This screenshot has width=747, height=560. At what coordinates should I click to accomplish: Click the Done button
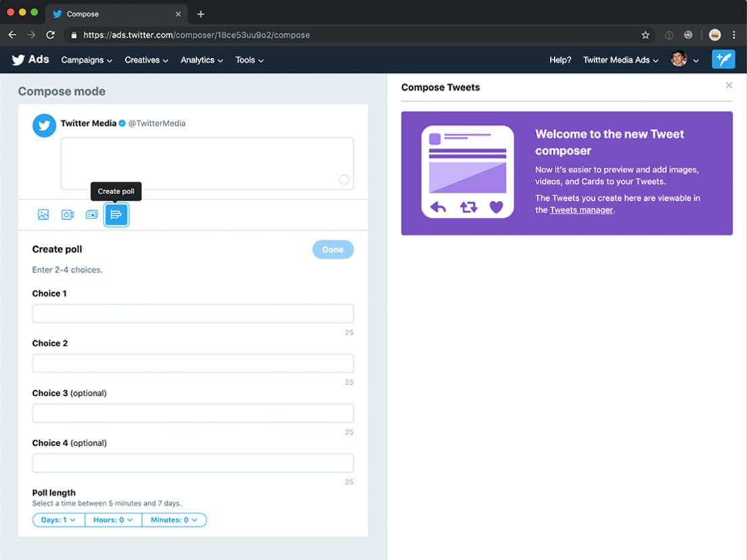333,250
